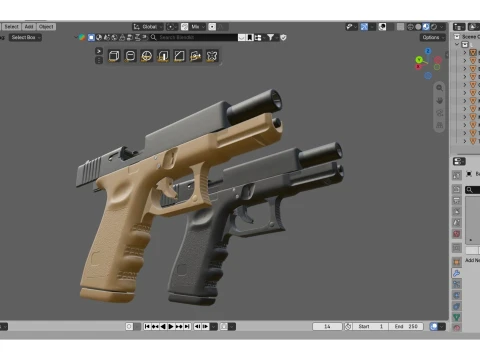Switch to wireframe shading

pos(411,27)
